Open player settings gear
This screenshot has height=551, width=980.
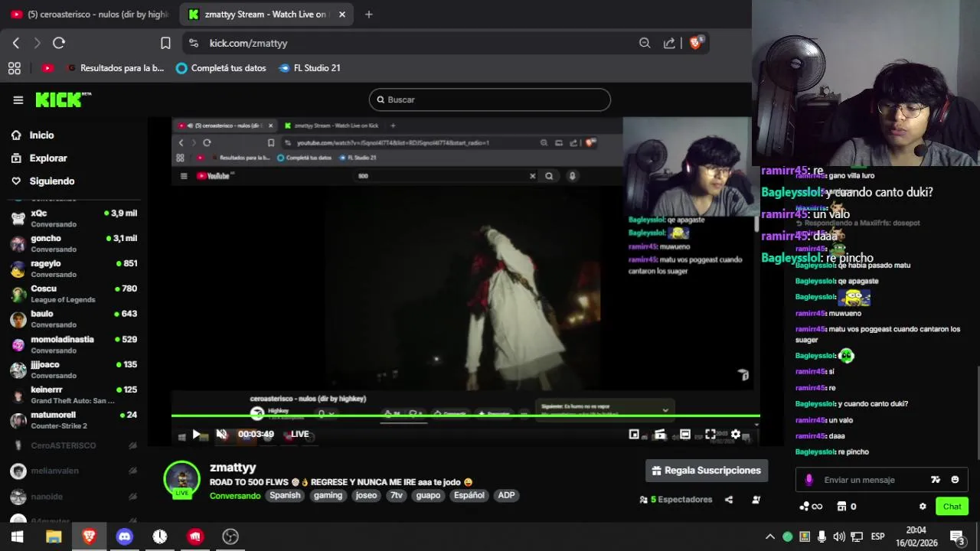point(736,434)
